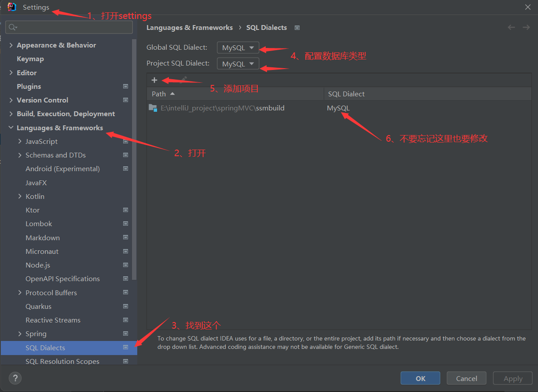Click the back navigation arrow
Image resolution: width=538 pixels, height=392 pixels.
511,27
